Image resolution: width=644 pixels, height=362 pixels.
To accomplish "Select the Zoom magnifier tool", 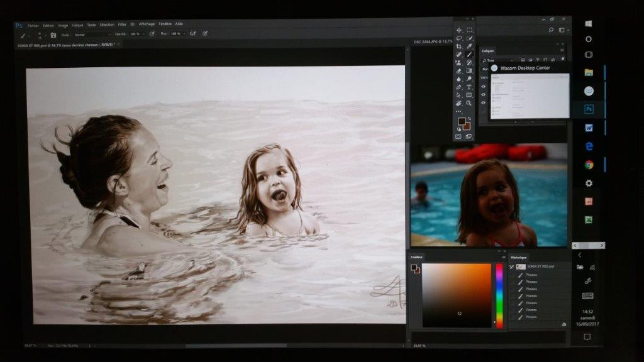I will pyautogui.click(x=469, y=103).
